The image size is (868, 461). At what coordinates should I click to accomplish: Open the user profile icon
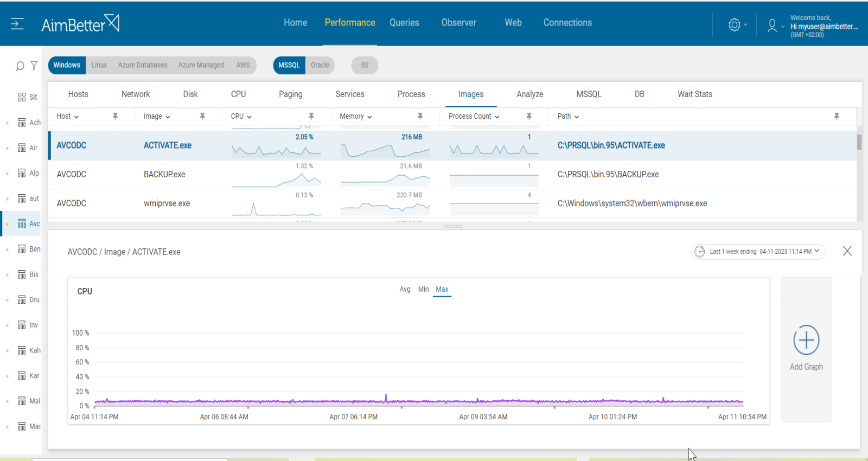point(772,25)
